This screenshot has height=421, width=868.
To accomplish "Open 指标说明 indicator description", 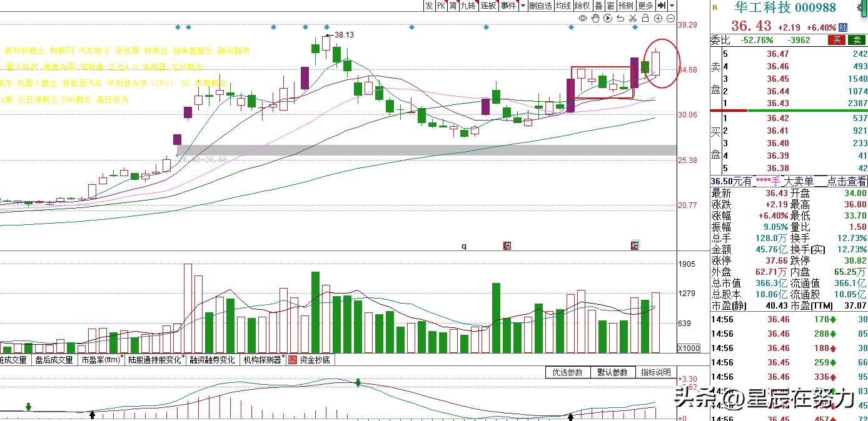I will click(655, 372).
